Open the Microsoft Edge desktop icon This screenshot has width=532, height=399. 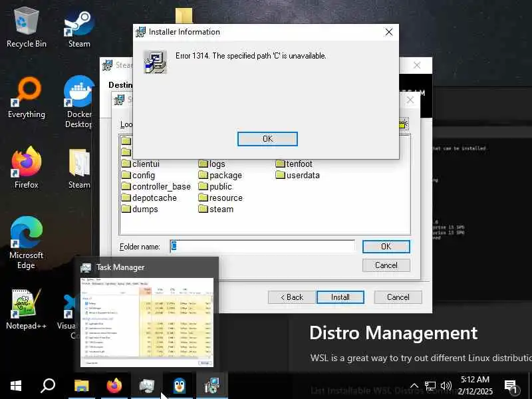click(26, 242)
